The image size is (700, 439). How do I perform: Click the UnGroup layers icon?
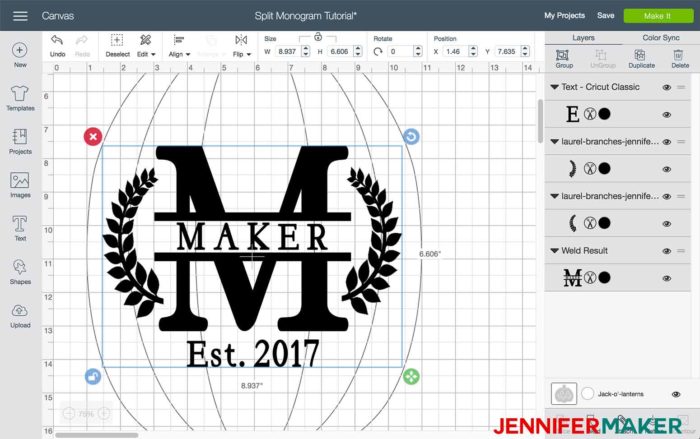601,55
